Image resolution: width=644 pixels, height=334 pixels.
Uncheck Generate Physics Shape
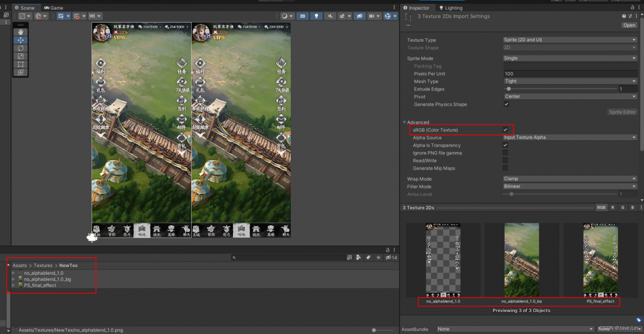506,104
